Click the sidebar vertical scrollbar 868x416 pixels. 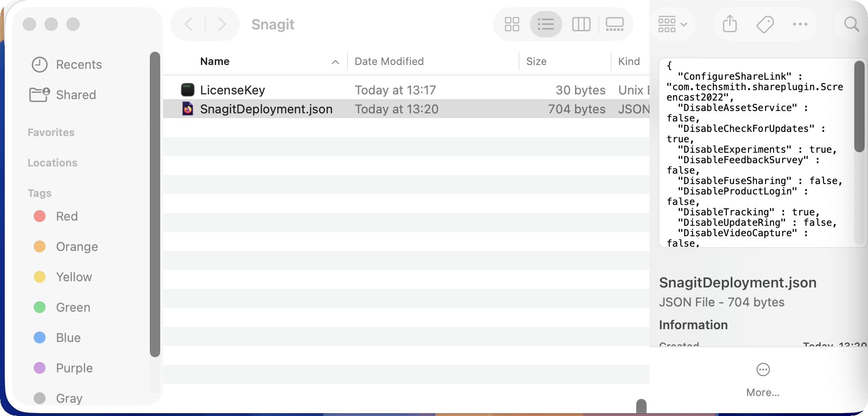coord(155,204)
